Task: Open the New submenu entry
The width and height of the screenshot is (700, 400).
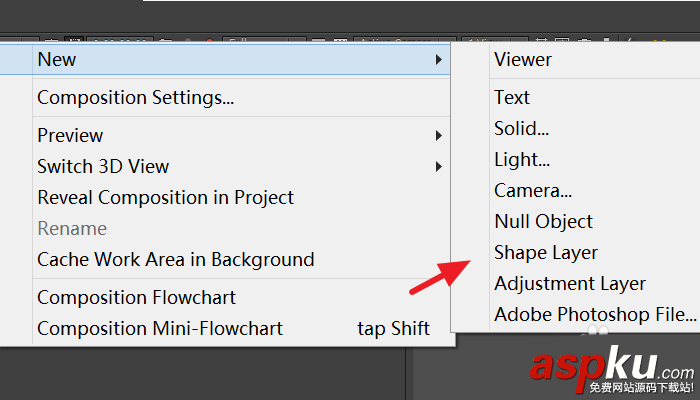Action: [57, 59]
